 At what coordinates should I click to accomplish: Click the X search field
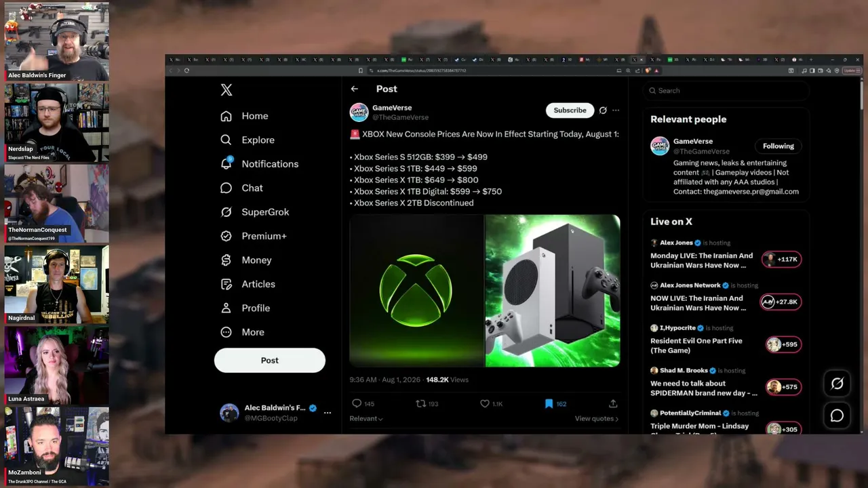coord(726,90)
